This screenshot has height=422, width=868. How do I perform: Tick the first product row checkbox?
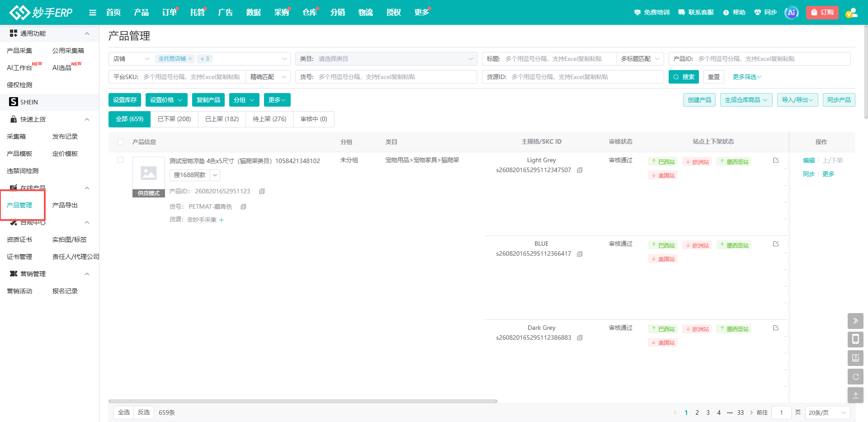[x=120, y=160]
